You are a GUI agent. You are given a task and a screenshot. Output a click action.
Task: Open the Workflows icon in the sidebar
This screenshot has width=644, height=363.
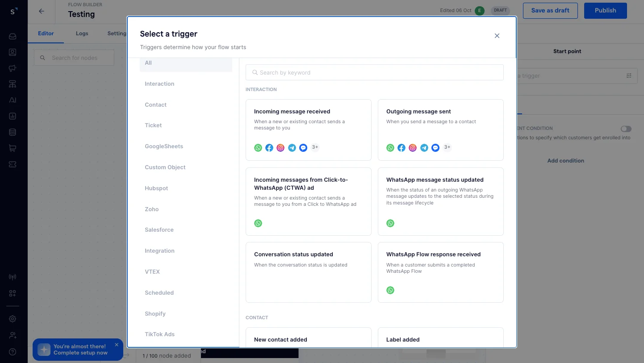13,84
